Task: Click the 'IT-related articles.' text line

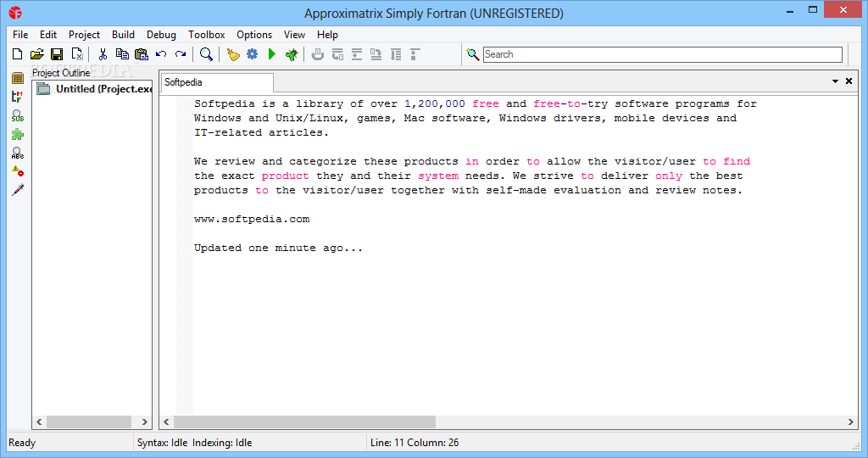Action: (261, 132)
